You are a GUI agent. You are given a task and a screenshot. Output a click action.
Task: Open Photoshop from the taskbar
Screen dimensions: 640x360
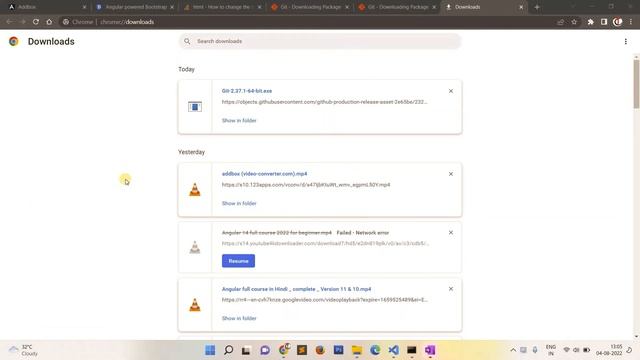[x=338, y=350]
